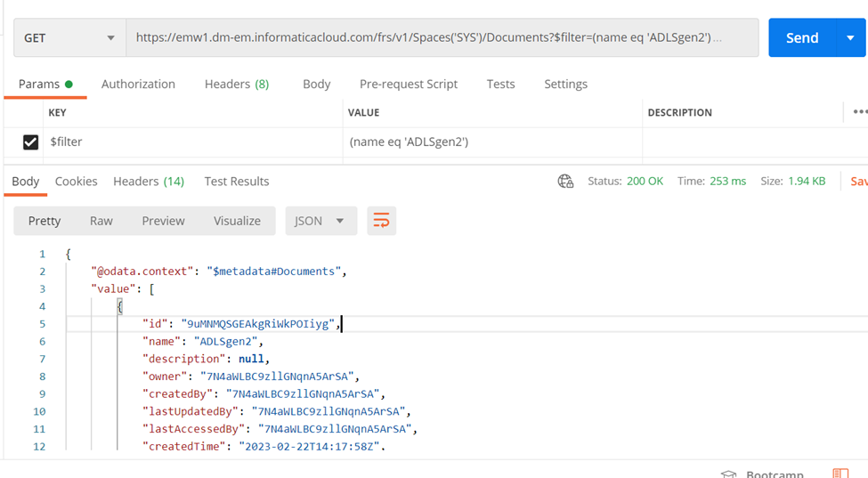Click the "@odata.context" key text
This screenshot has width=868, height=478.
(142, 271)
